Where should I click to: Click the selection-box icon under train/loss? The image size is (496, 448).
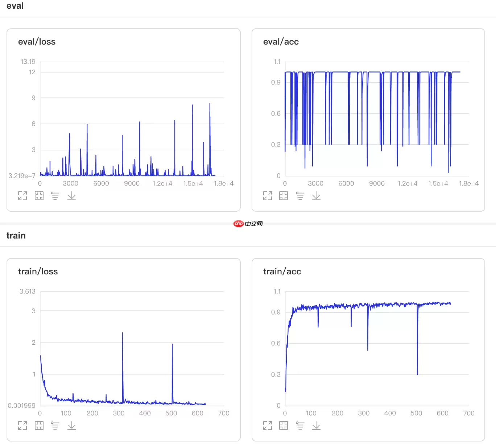(x=39, y=426)
